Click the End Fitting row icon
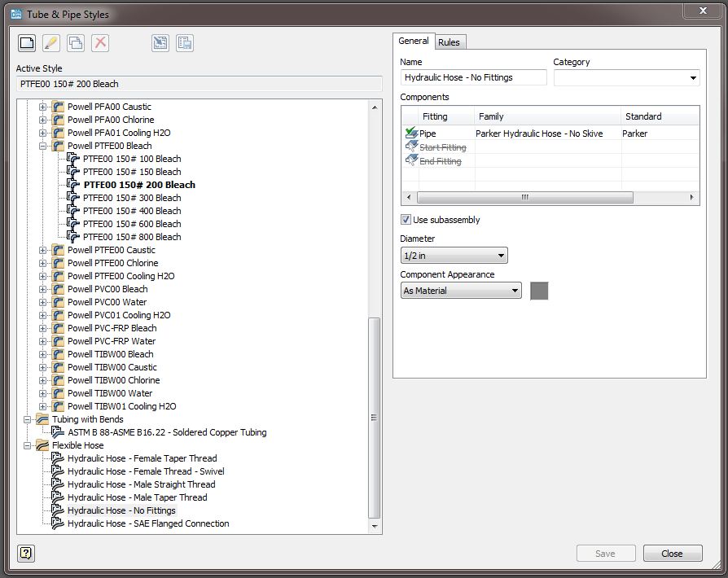The height and width of the screenshot is (578, 728). (x=411, y=160)
